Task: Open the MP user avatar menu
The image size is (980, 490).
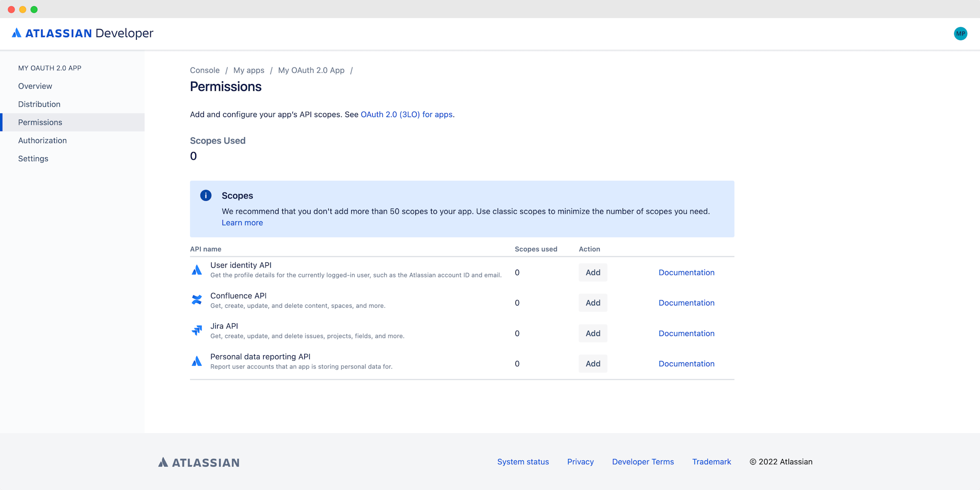Action: 960,33
